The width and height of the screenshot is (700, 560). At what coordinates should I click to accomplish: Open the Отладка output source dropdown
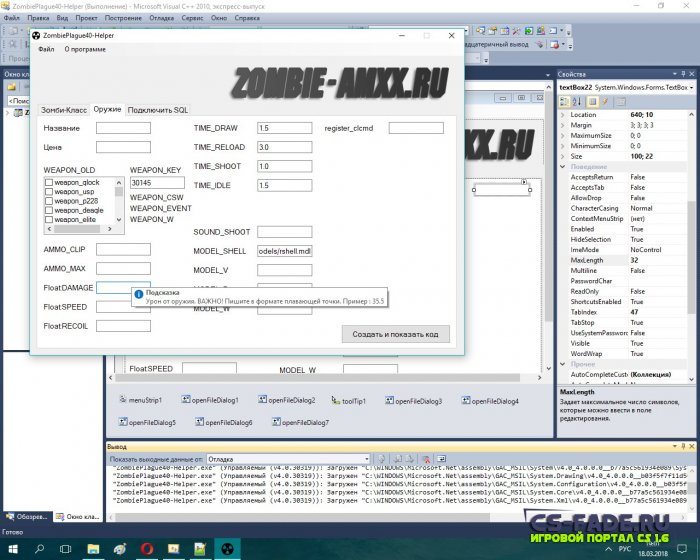[x=367, y=459]
